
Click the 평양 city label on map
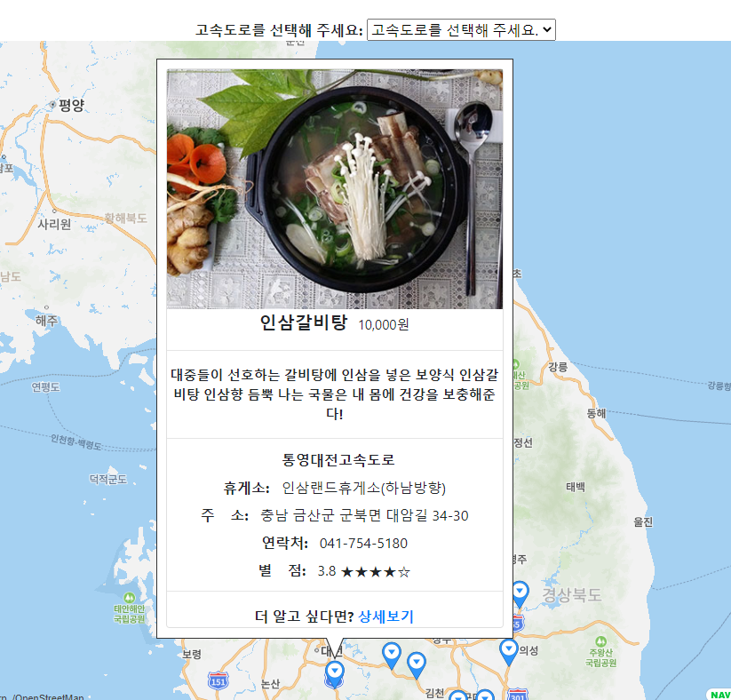(71, 105)
